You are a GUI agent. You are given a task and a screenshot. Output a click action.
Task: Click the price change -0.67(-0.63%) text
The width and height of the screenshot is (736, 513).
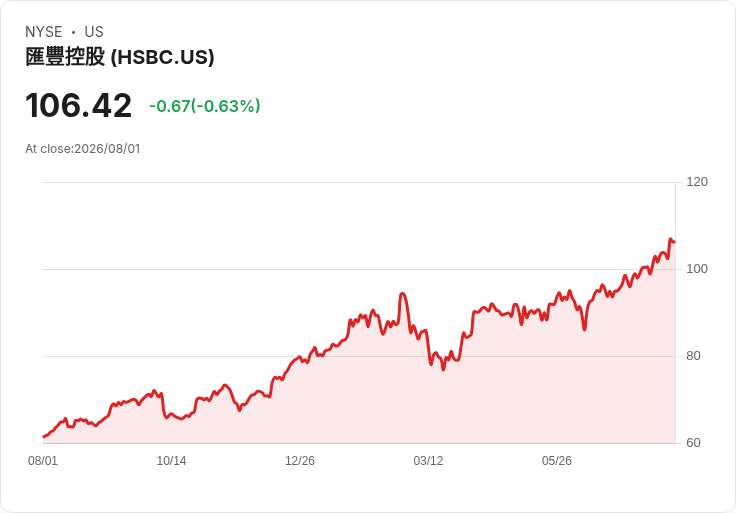(205, 106)
